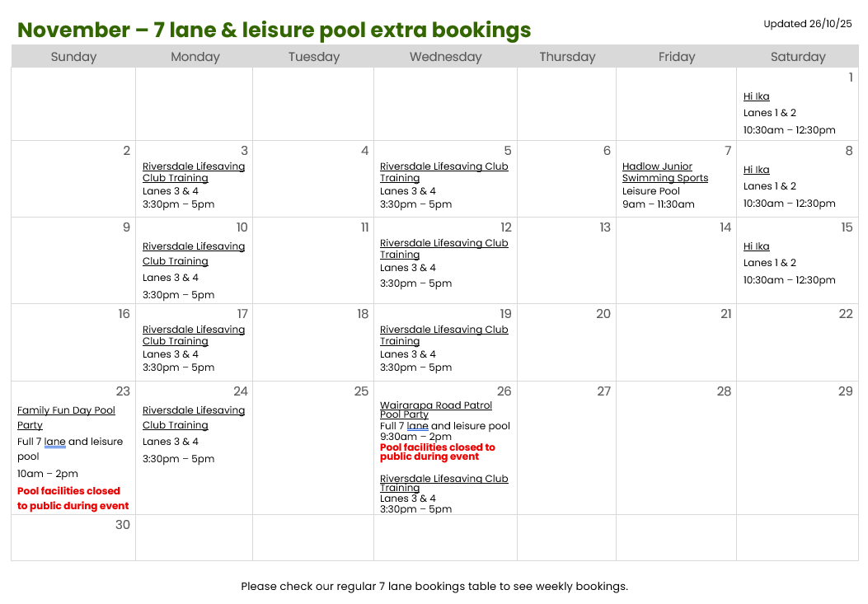Click the red closure warning on Sunday 23

pyautogui.click(x=73, y=499)
